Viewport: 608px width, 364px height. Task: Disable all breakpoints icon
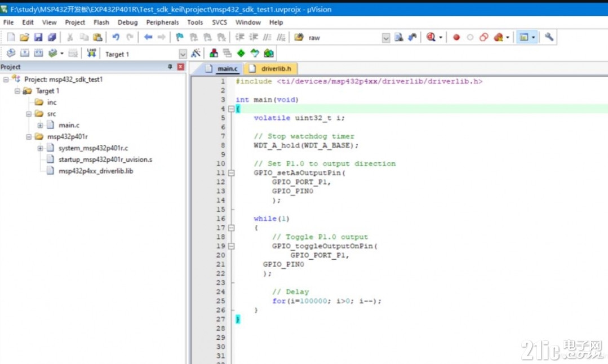[x=484, y=37]
